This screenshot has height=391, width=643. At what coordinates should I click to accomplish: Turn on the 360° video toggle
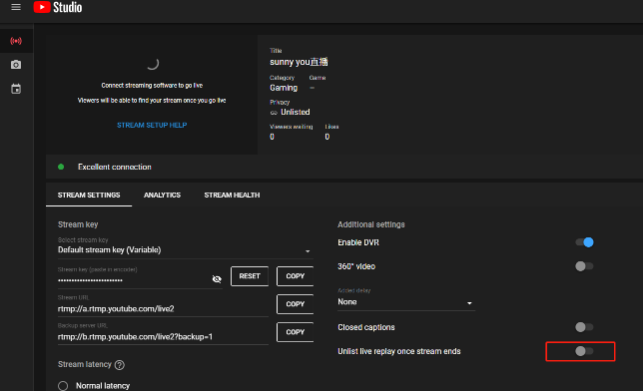[584, 266]
